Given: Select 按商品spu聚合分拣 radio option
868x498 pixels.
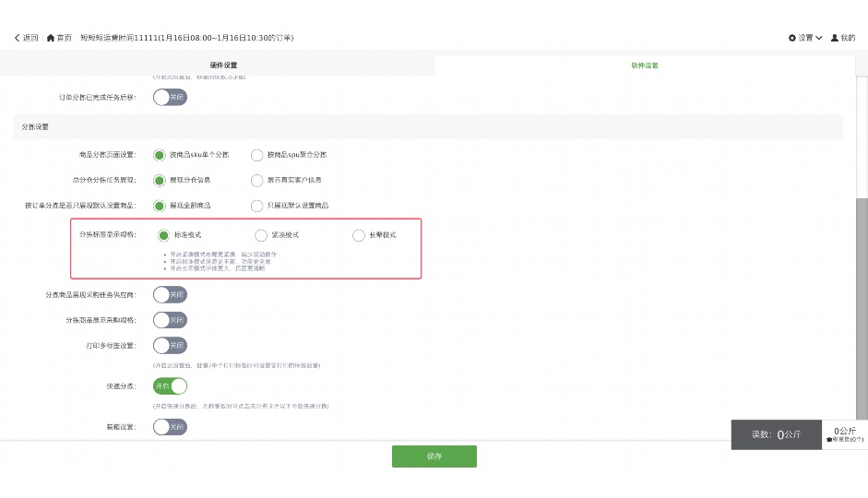Looking at the screenshot, I should 257,155.
